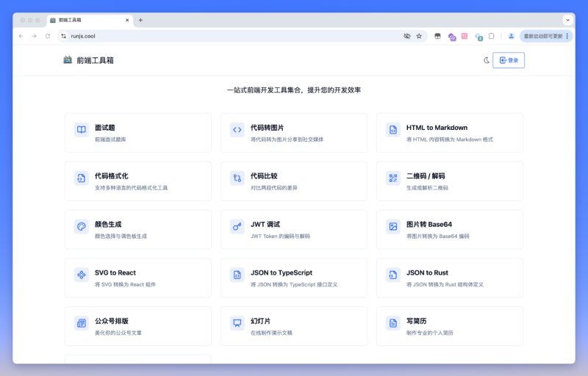Click the SVG to React component icon
Viewport: 588px width, 376px height.
coord(82,275)
